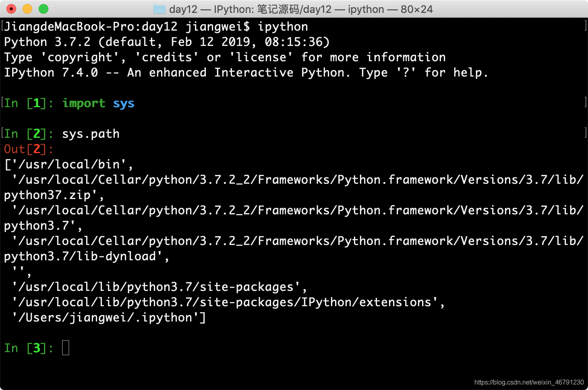Screen dimensions: 588x390
Task: Click the '/usr/local/lib/python3.7/site-packages' entry
Action: (x=156, y=287)
